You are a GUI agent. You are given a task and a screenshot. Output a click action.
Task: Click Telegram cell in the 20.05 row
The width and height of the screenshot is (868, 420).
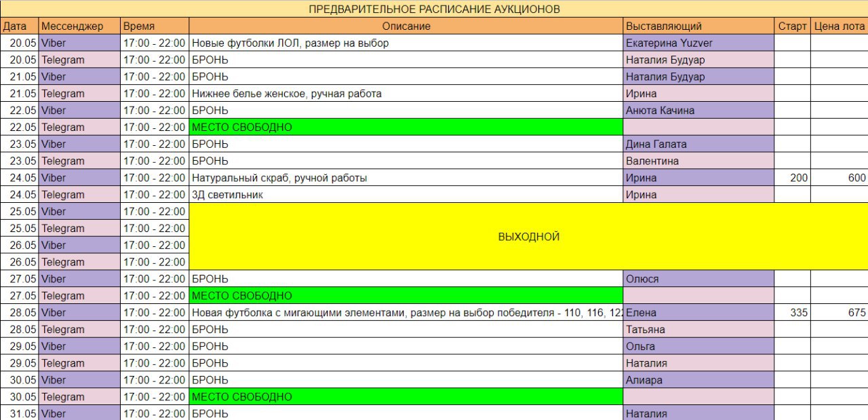point(80,60)
